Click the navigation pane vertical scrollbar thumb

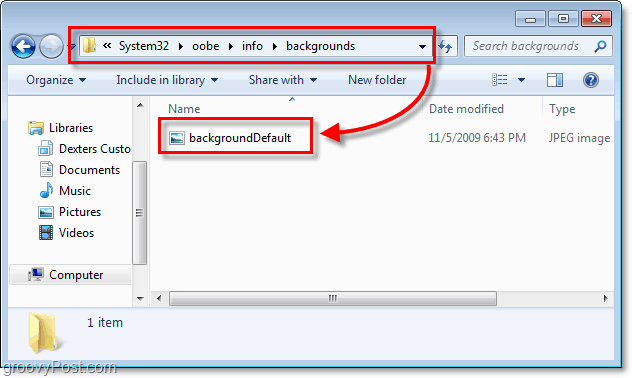[139, 213]
